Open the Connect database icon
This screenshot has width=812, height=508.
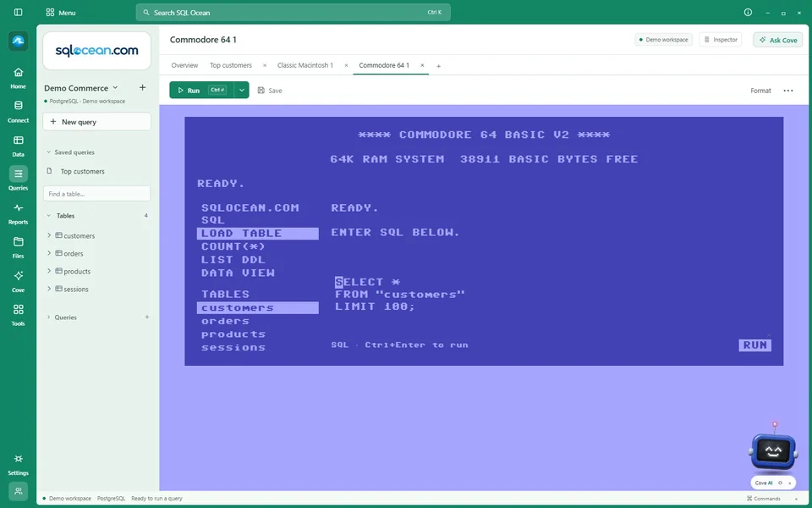coord(18,111)
